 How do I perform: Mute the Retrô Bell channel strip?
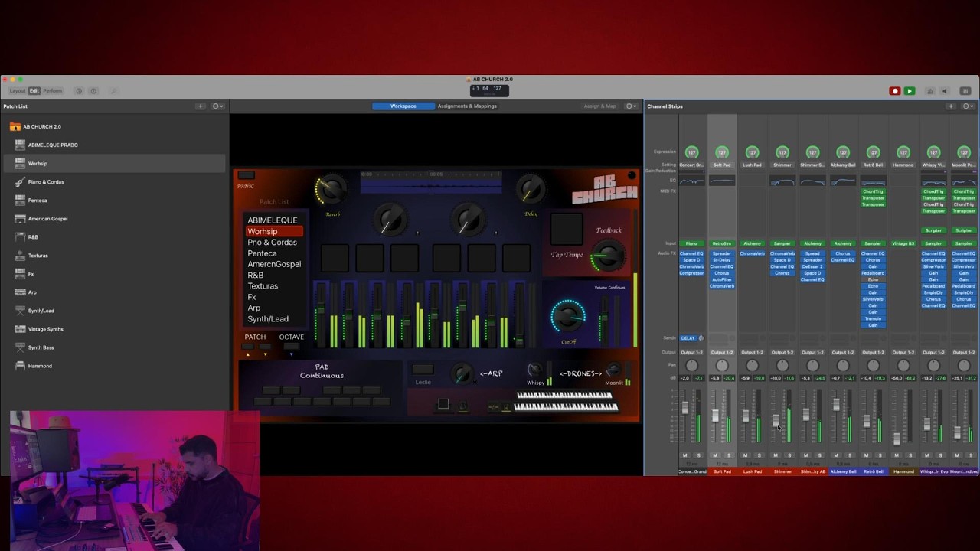pyautogui.click(x=867, y=455)
